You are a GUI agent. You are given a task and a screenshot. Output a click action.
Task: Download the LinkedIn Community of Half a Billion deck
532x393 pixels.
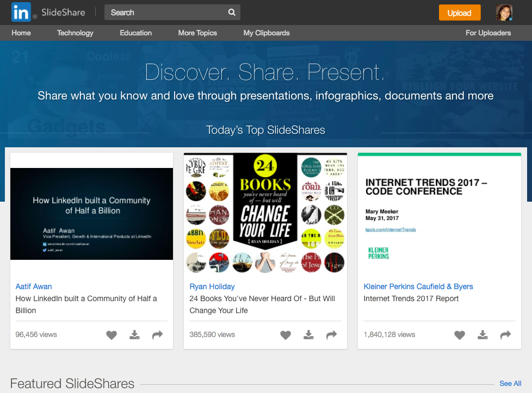click(x=134, y=335)
